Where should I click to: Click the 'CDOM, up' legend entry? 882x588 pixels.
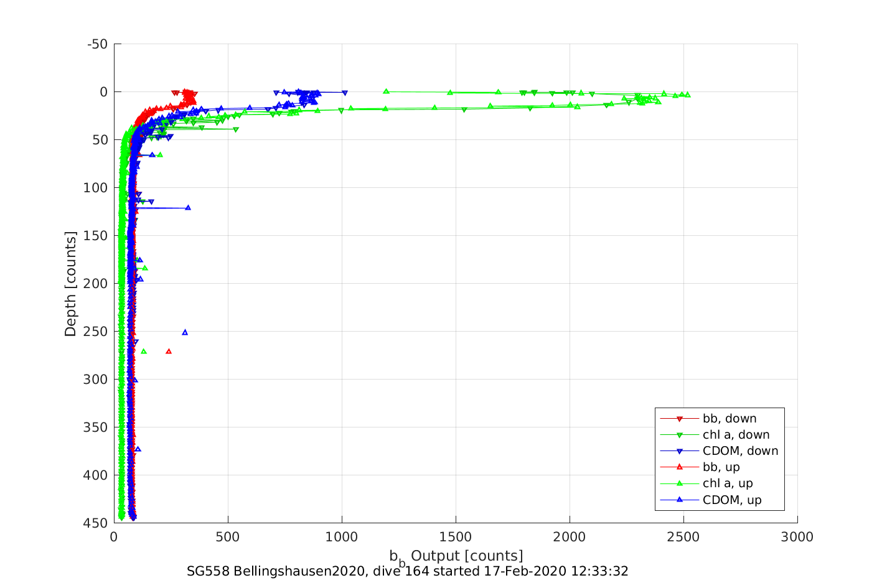[711, 500]
